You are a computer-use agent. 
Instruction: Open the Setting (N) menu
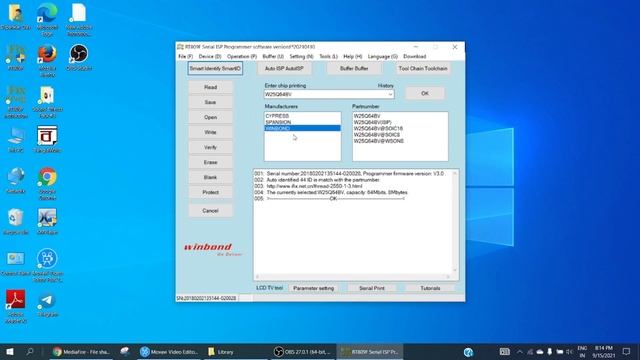pos(301,56)
